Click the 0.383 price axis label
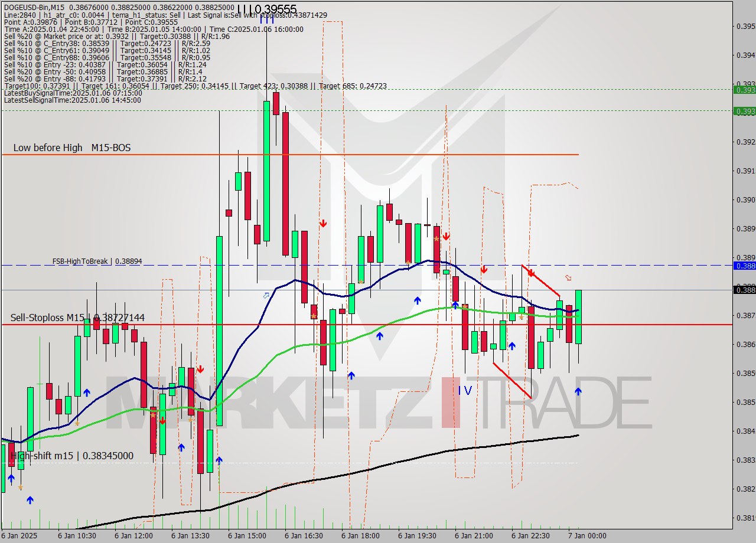 (745, 460)
